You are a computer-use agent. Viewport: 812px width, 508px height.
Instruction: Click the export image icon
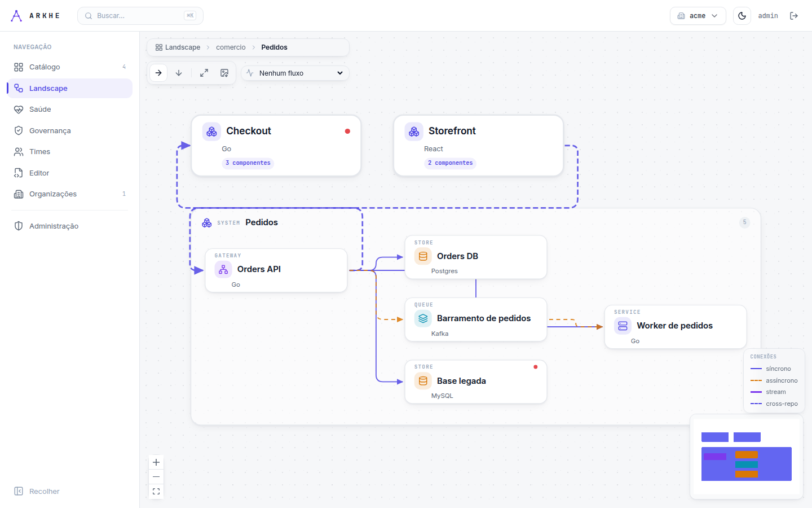pos(224,73)
